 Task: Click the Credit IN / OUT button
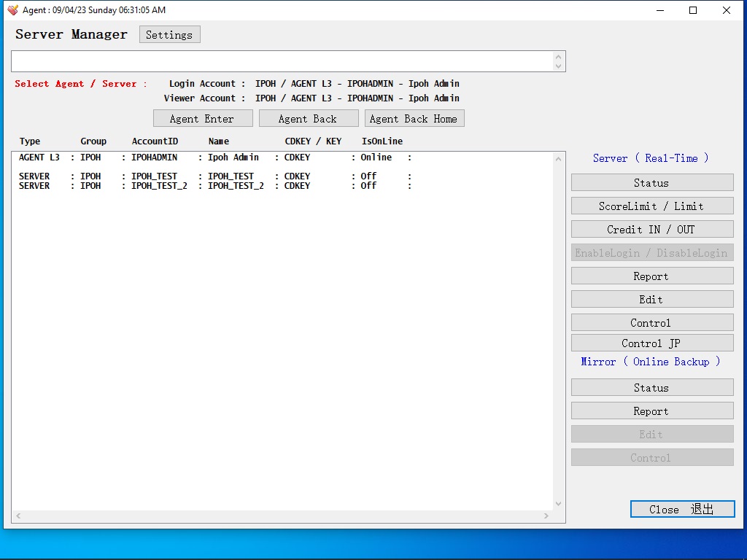651,230
